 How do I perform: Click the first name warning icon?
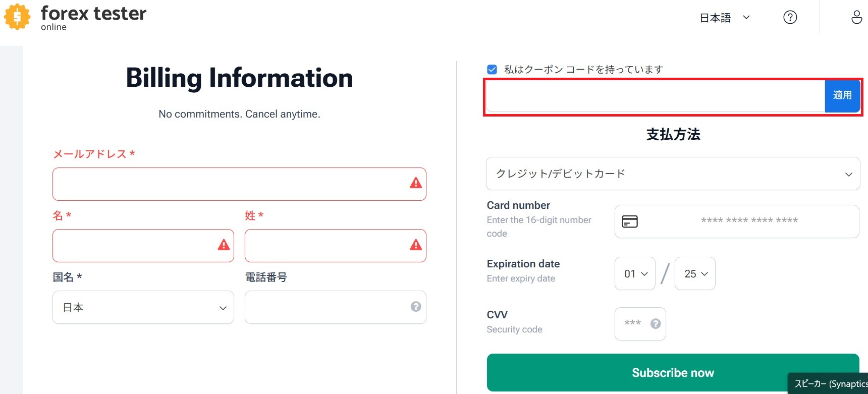(x=224, y=245)
